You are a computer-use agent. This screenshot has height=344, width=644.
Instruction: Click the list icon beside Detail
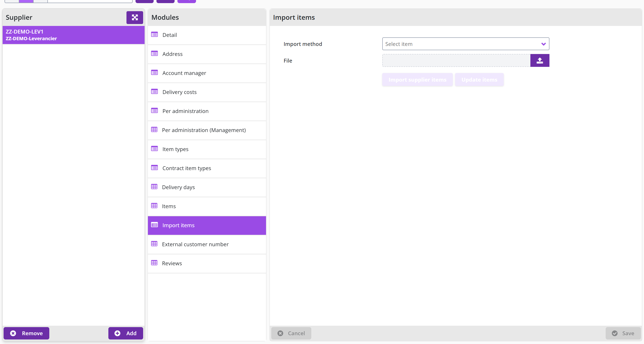[x=155, y=34]
